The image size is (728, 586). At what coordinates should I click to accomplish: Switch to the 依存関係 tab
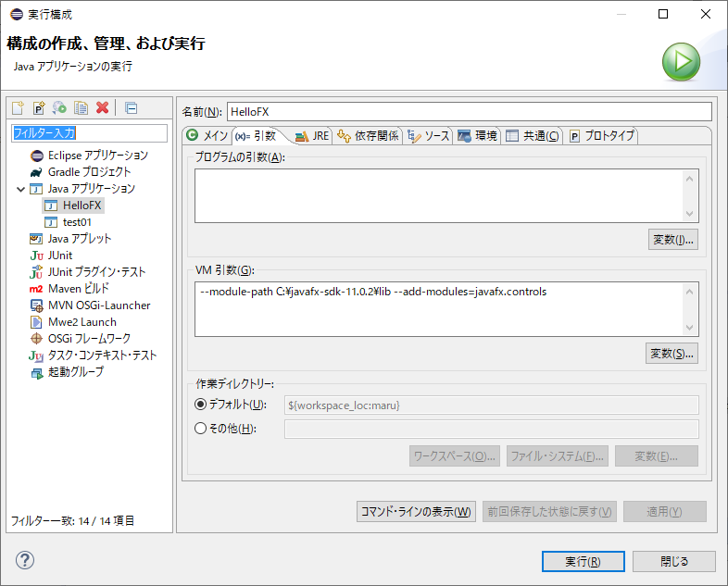[x=368, y=135]
